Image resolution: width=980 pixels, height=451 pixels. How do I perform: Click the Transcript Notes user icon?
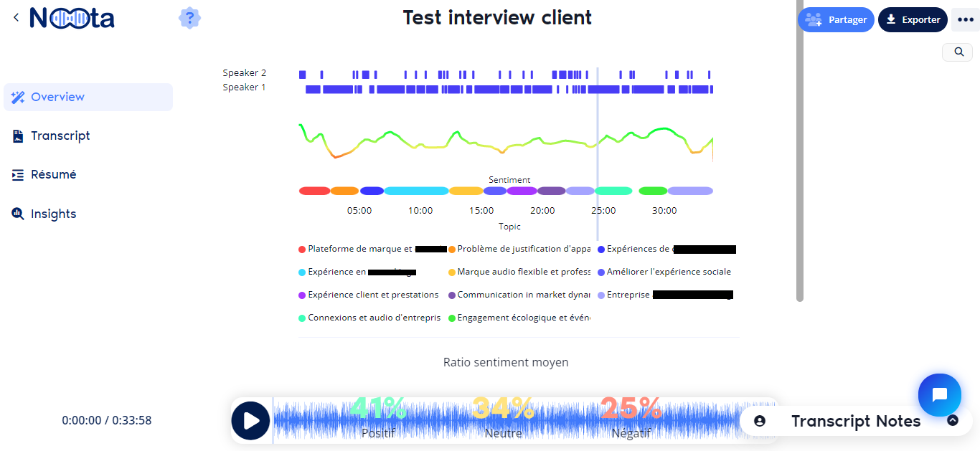click(x=760, y=421)
